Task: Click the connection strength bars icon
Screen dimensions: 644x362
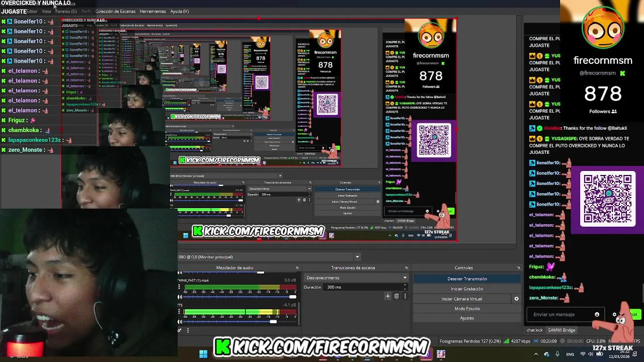Action: point(507,341)
